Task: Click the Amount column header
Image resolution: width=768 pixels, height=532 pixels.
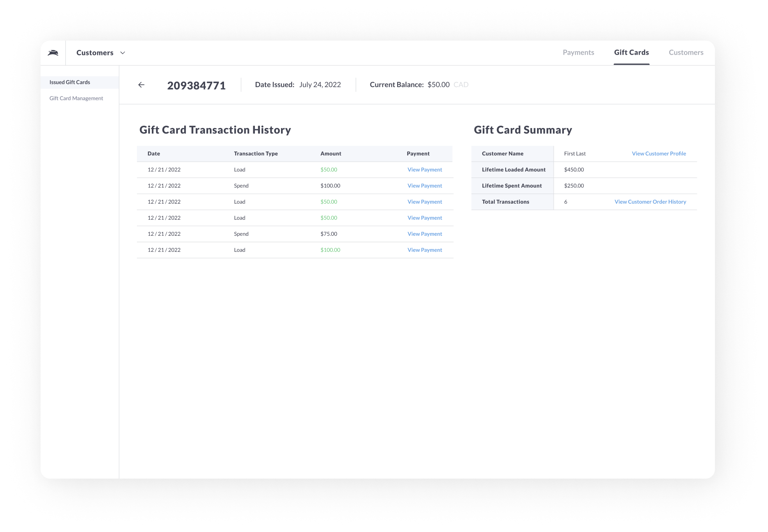Action: (331, 154)
